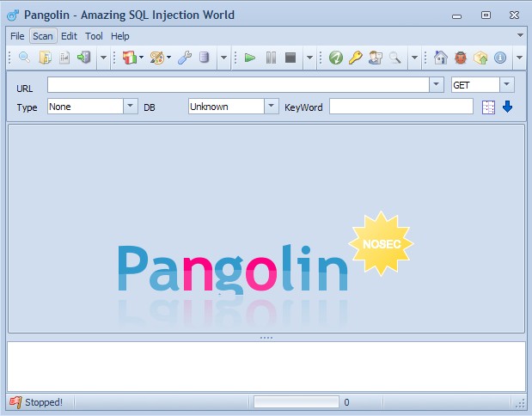Expand dropdown arrow next to palette icon

point(168,58)
